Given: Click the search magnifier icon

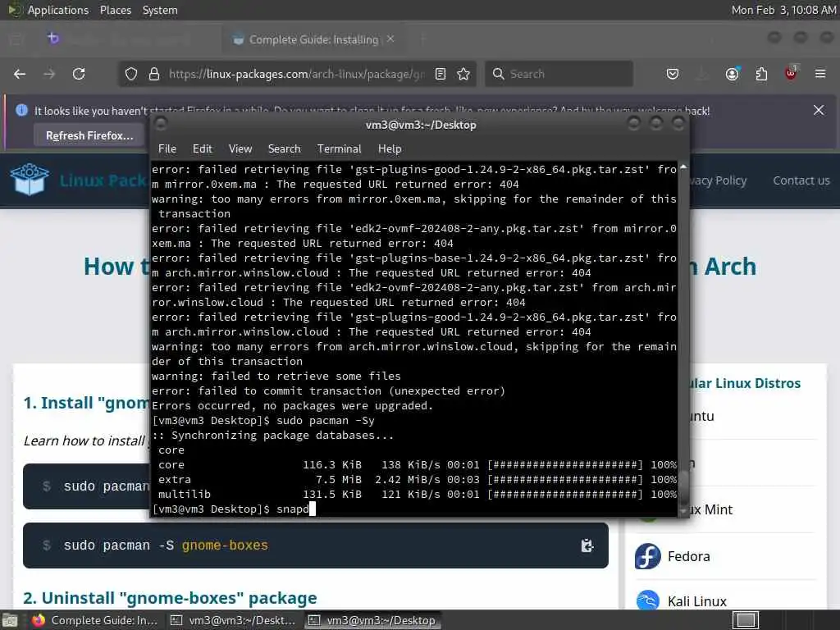Looking at the screenshot, I should [x=498, y=74].
